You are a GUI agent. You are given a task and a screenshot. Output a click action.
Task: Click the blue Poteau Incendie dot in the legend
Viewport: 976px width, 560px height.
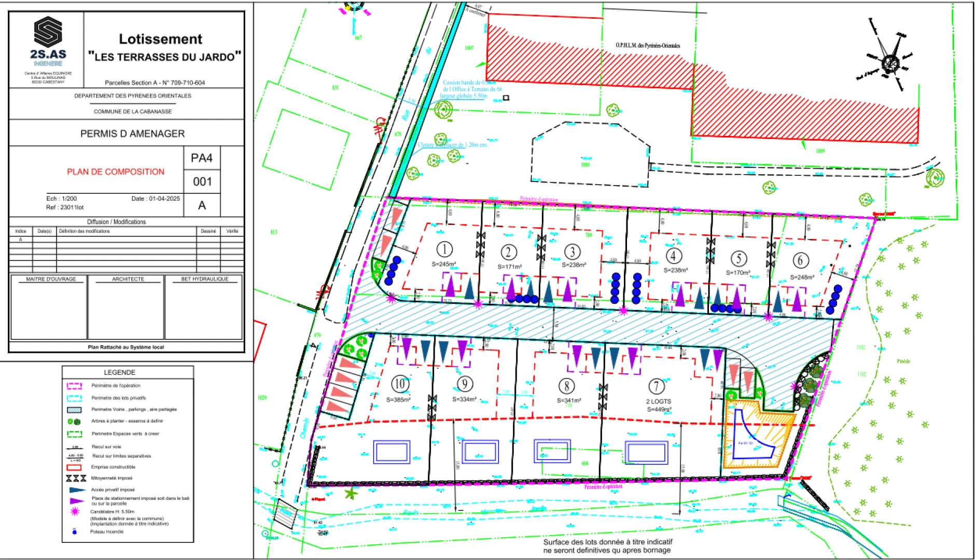pyautogui.click(x=75, y=532)
